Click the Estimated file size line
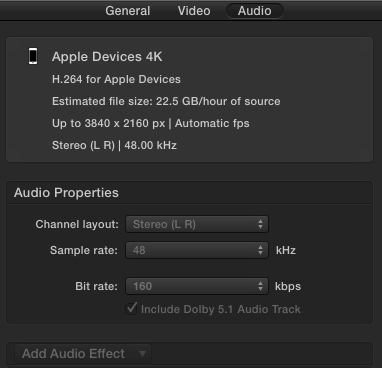 tap(166, 101)
